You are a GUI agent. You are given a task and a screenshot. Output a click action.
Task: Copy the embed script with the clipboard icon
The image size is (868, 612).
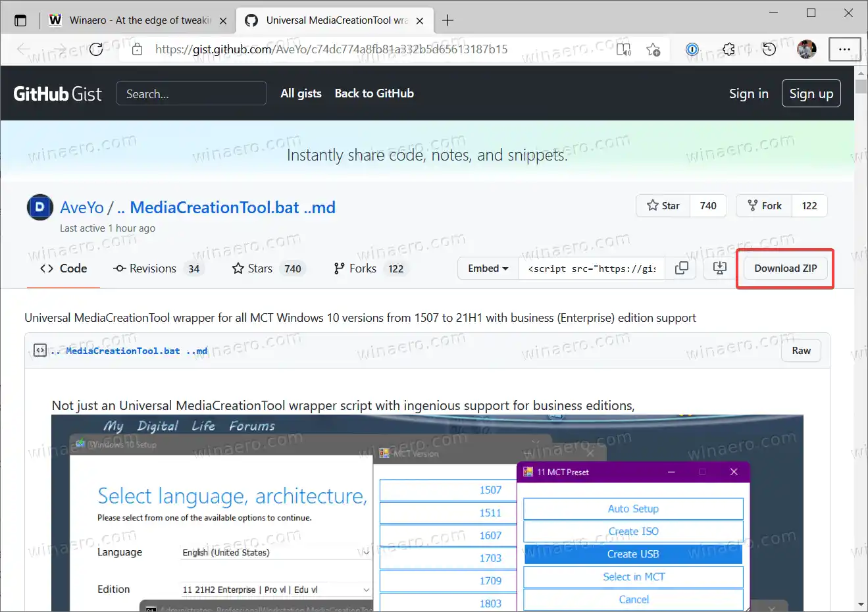point(682,268)
